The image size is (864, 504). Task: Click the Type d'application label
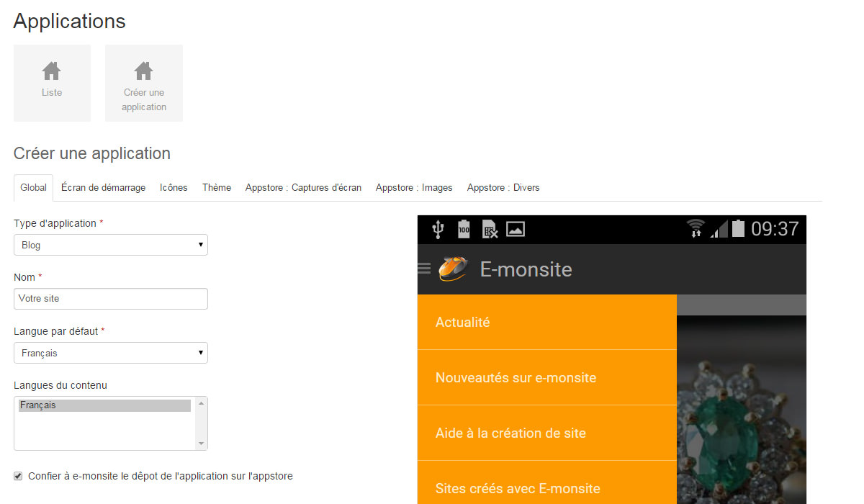[x=55, y=223]
